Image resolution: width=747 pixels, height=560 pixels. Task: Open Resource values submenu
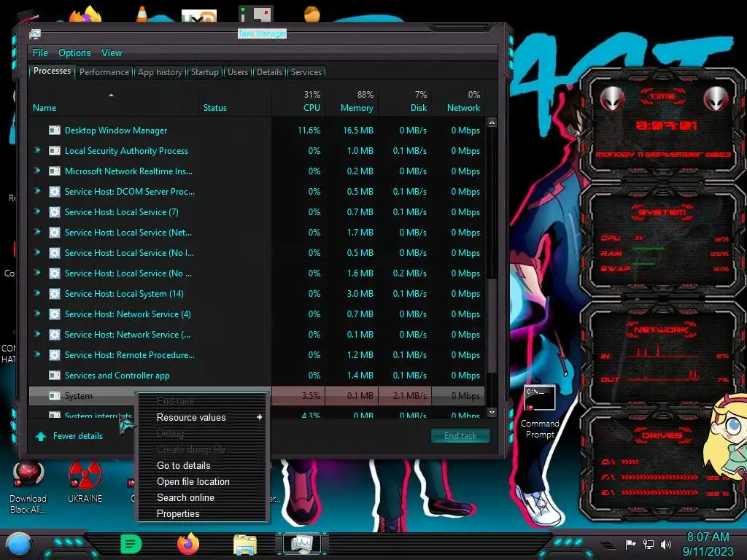coord(204,417)
